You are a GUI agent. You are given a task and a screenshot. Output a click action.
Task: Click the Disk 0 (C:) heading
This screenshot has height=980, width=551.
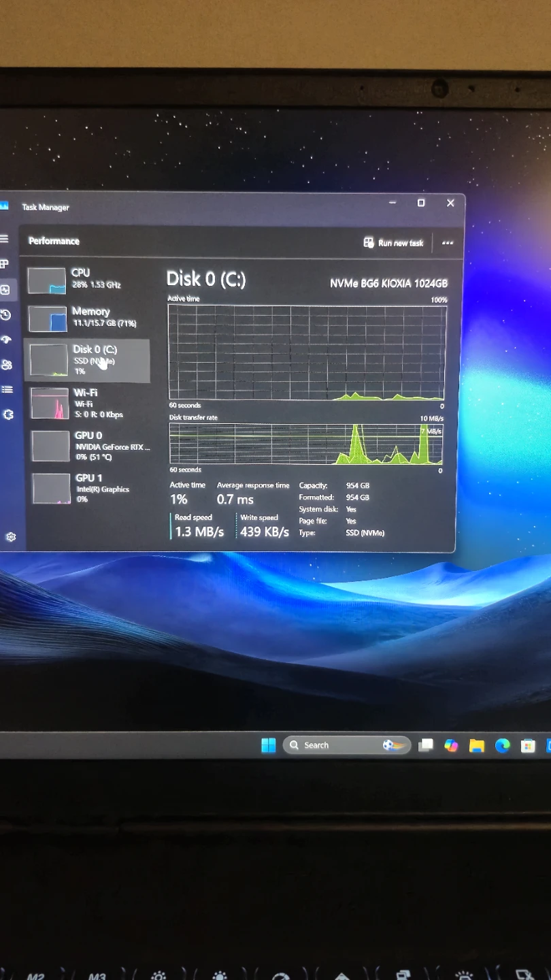tap(206, 279)
